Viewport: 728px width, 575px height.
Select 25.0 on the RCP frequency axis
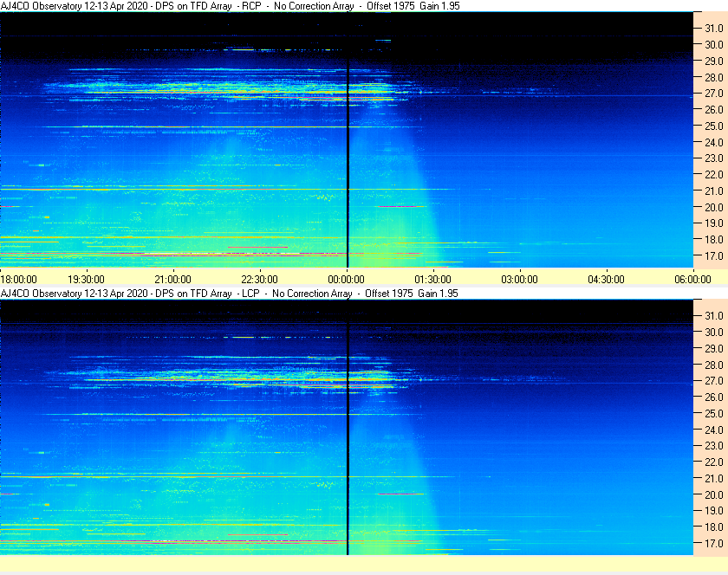pos(714,126)
